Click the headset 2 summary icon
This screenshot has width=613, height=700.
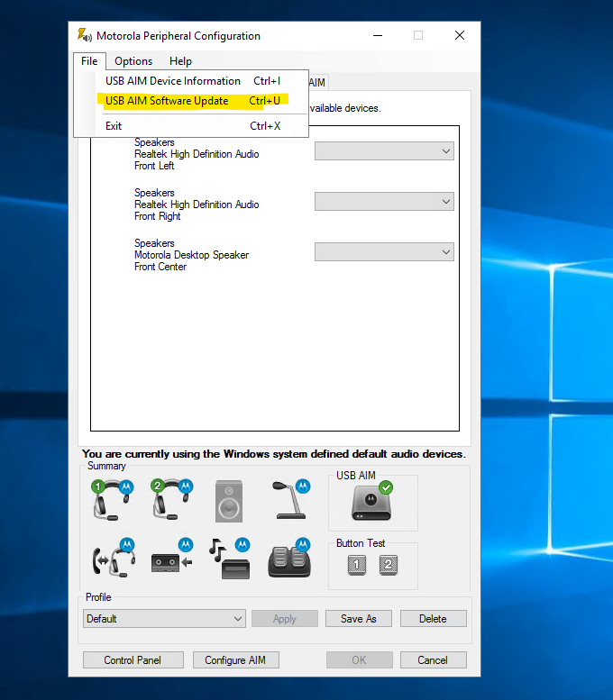pos(171,500)
